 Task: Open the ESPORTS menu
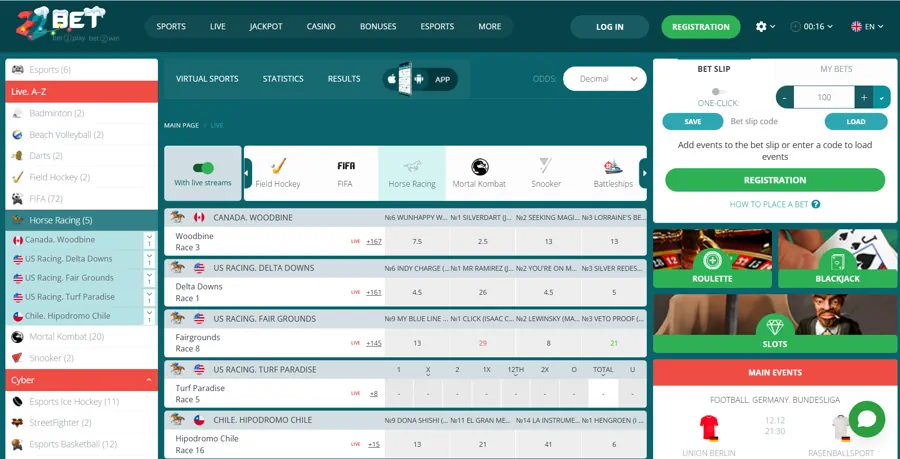[x=437, y=26]
